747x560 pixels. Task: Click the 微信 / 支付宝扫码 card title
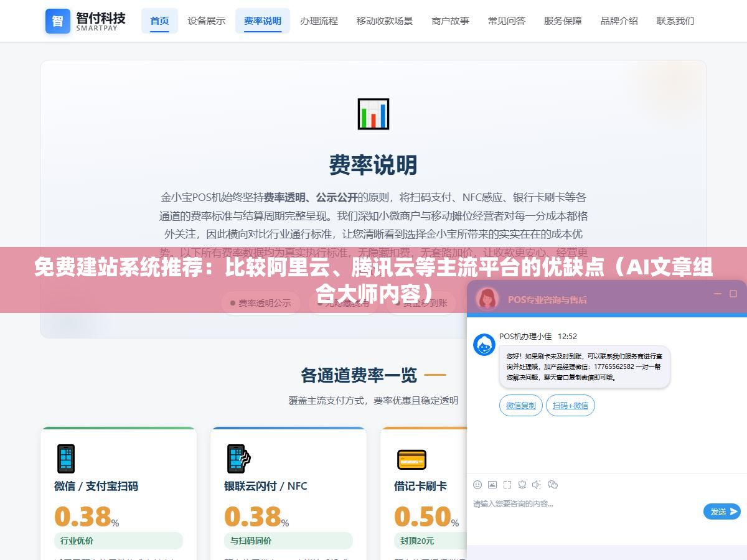coord(96,486)
